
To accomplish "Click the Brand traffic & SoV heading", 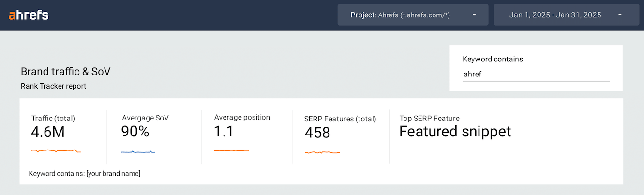I will click(x=66, y=72).
